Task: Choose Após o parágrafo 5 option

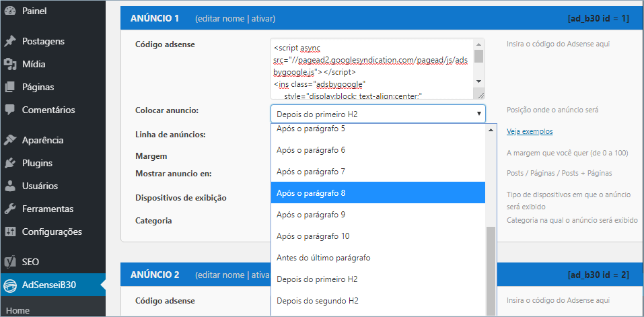Action: (x=378, y=129)
